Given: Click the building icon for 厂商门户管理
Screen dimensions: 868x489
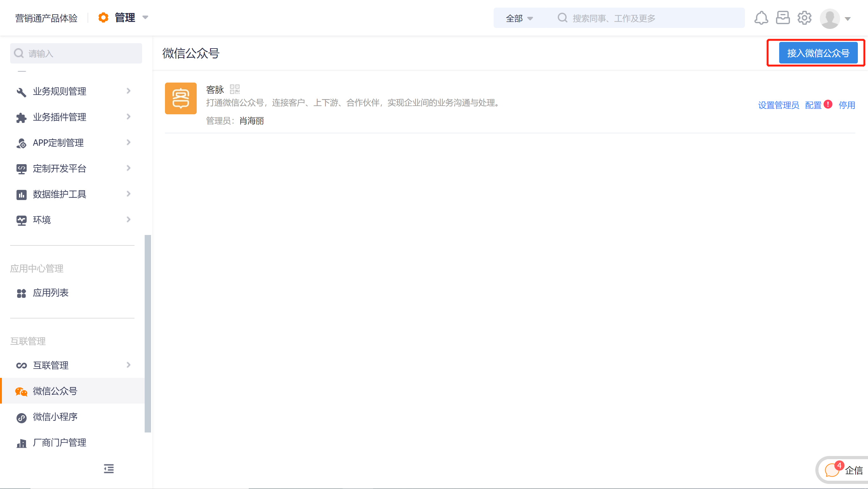Looking at the screenshot, I should coord(22,443).
